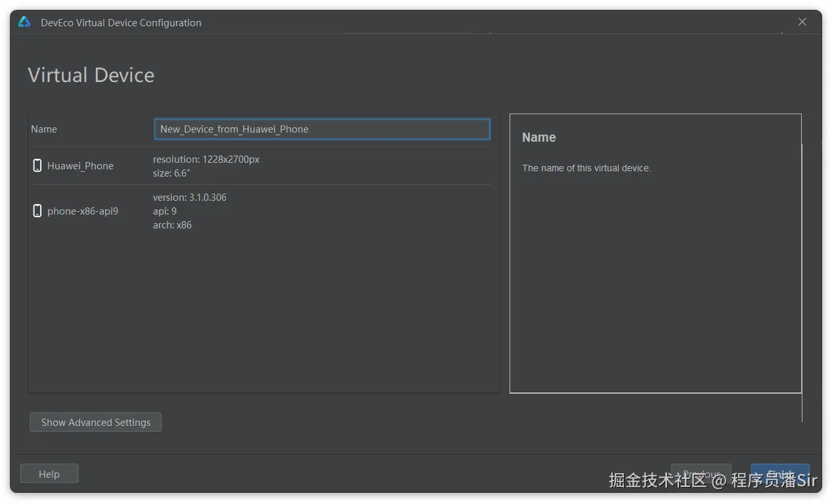Click the Virtual Device page heading
This screenshot has width=832, height=504.
pos(91,75)
